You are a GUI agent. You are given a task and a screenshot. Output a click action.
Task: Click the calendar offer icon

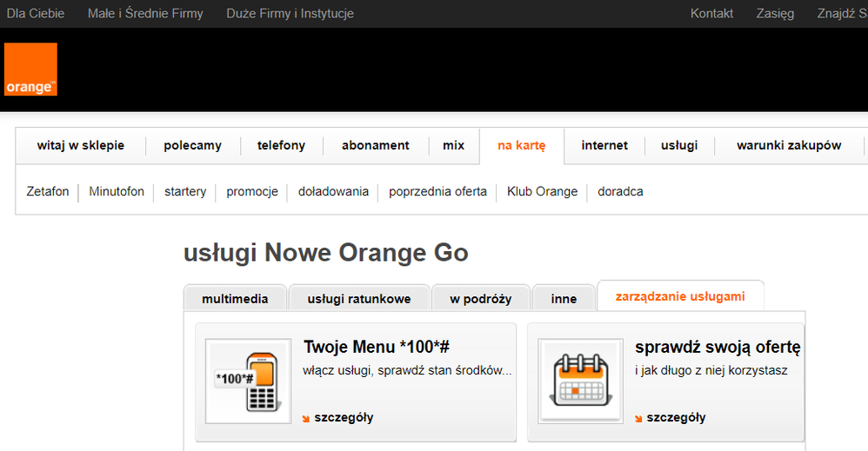coord(581,381)
